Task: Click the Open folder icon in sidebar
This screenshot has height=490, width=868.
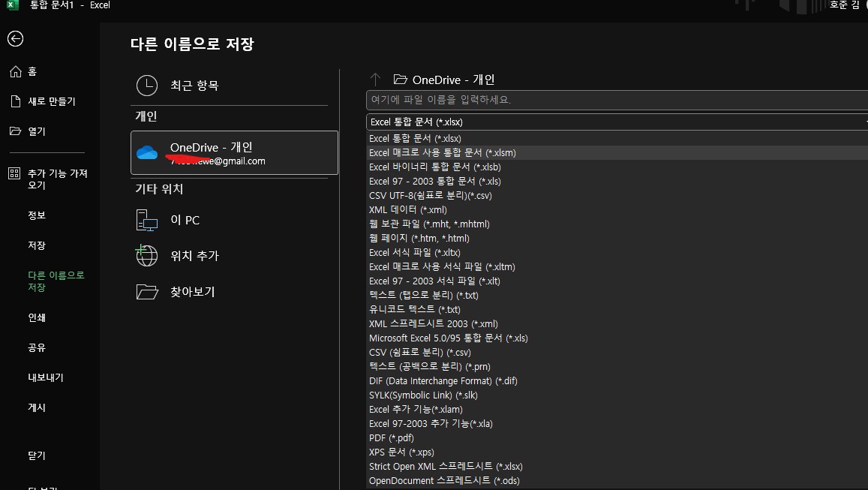Action: 16,131
